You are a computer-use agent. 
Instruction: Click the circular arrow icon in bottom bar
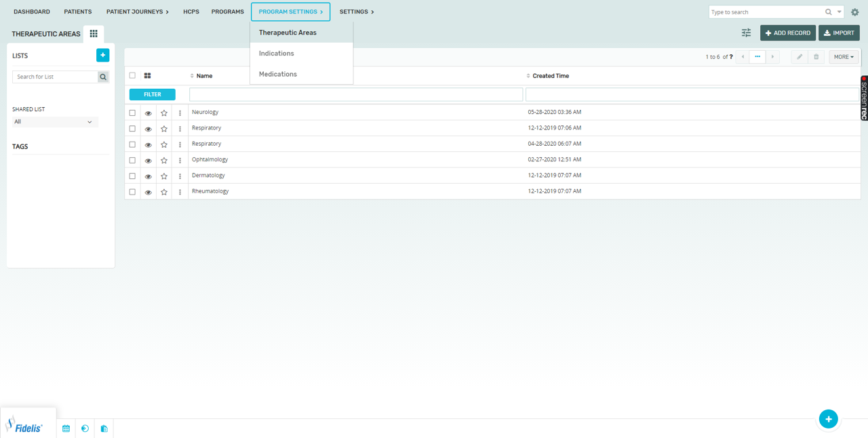click(x=85, y=429)
